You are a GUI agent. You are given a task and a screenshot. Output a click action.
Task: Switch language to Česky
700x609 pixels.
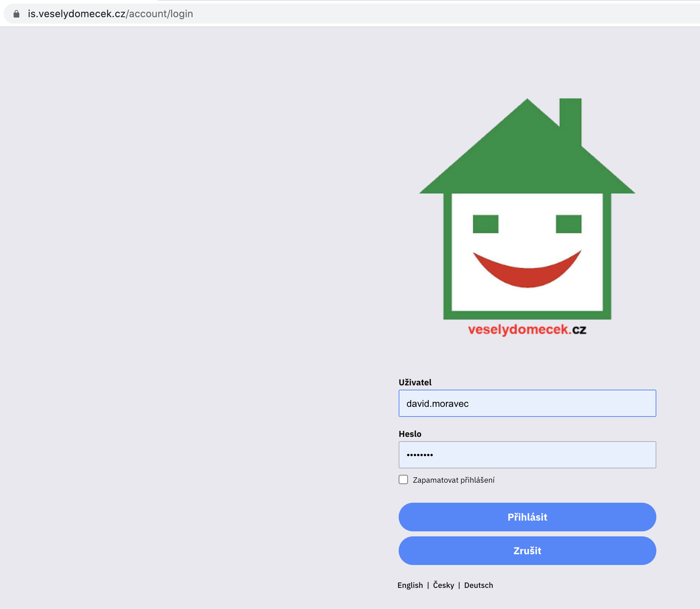(x=443, y=585)
